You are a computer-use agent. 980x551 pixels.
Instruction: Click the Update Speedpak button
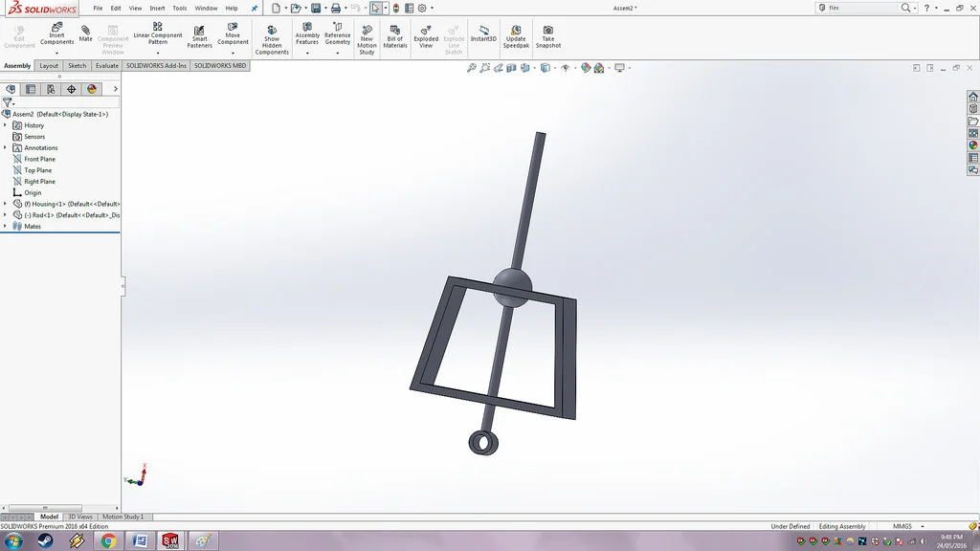[x=516, y=37]
